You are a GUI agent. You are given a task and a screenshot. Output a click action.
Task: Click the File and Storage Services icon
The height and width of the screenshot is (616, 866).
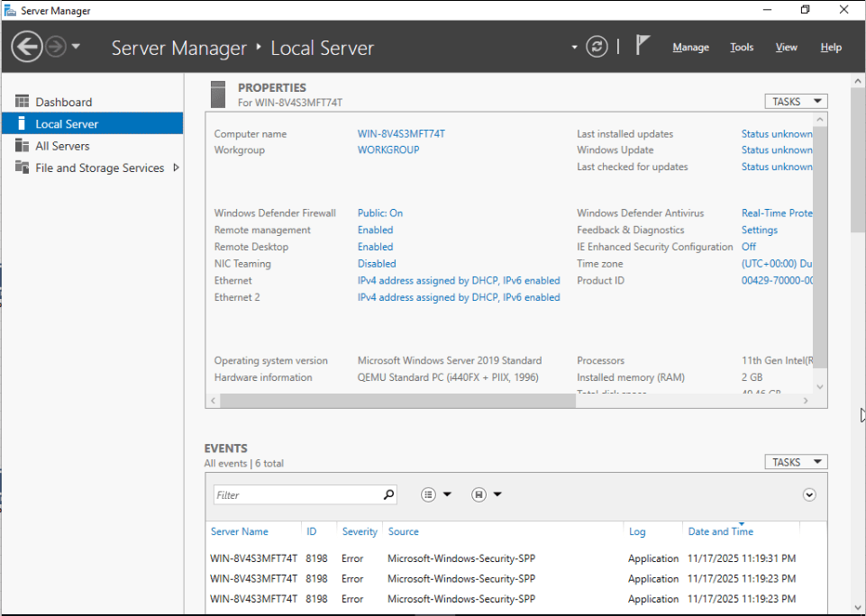click(22, 168)
